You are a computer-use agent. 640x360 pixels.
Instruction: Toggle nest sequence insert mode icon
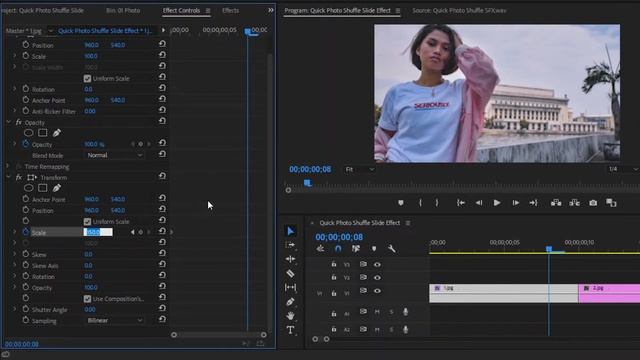(x=320, y=248)
